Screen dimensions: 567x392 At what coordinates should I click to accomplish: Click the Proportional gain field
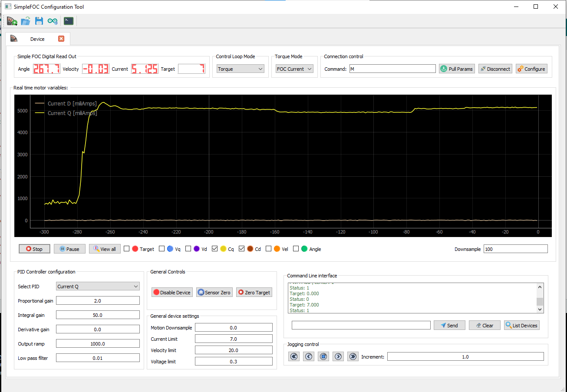click(x=98, y=300)
